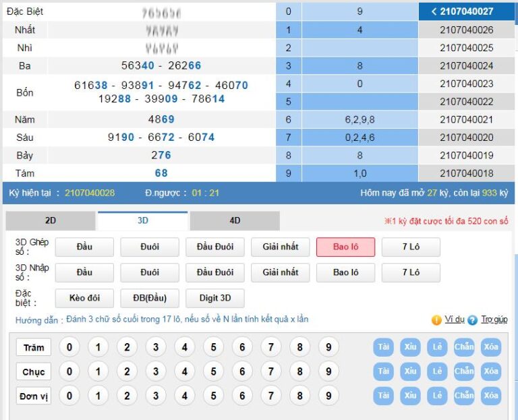
Task: Select Digit 3D bet type
Action: 215,298
